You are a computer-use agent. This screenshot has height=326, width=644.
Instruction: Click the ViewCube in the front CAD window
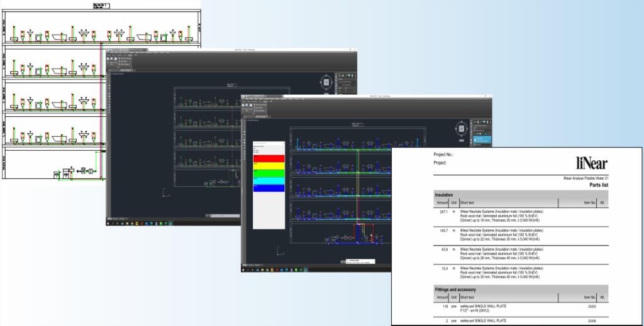[x=462, y=129]
